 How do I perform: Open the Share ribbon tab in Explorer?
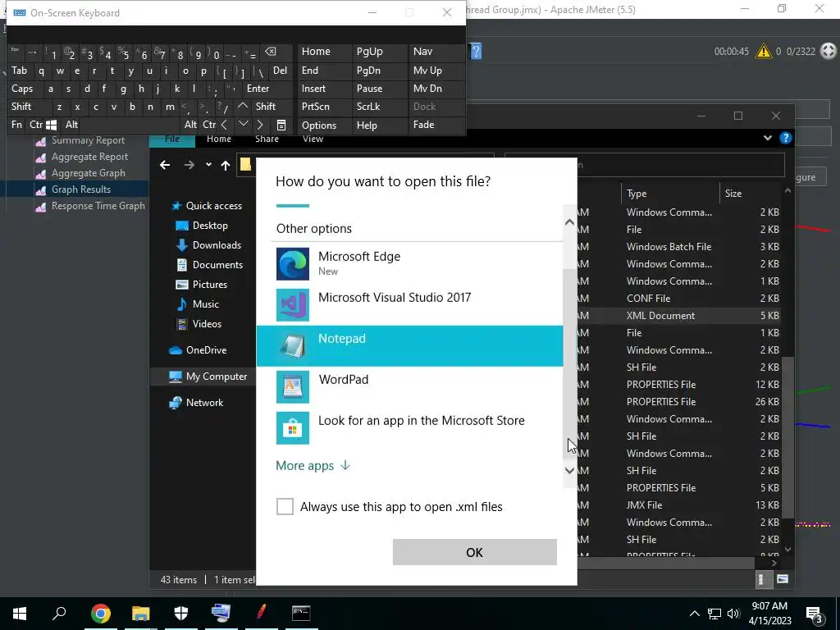(x=267, y=139)
